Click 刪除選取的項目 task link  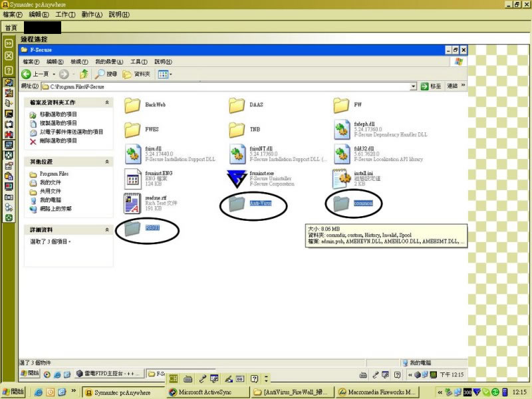pos(58,140)
